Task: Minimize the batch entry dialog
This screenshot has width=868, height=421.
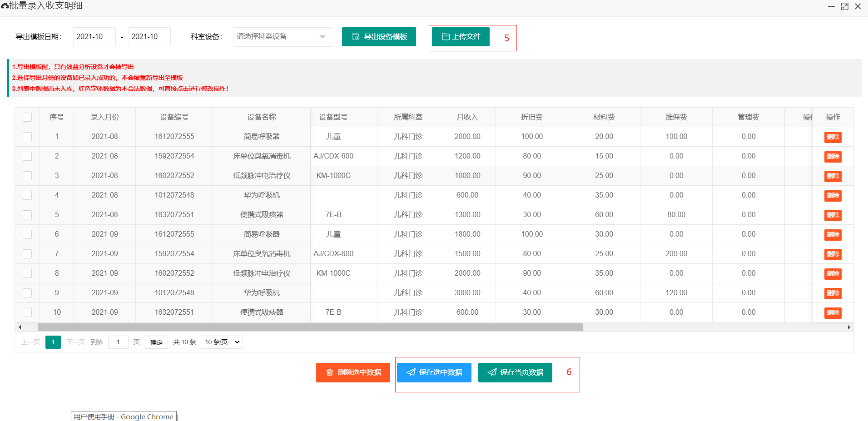Action: pyautogui.click(x=831, y=6)
